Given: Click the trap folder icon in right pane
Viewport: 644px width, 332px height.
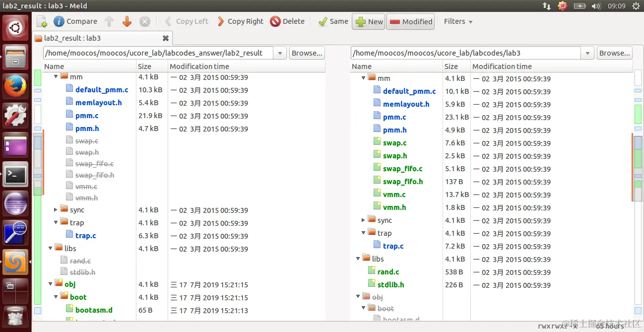Looking at the screenshot, I should [x=372, y=233].
